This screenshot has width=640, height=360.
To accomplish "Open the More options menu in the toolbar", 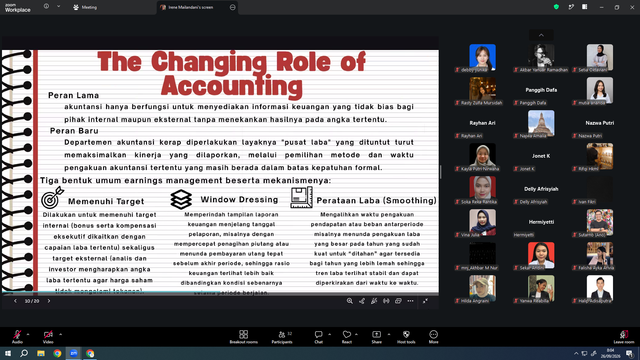I will point(433,337).
